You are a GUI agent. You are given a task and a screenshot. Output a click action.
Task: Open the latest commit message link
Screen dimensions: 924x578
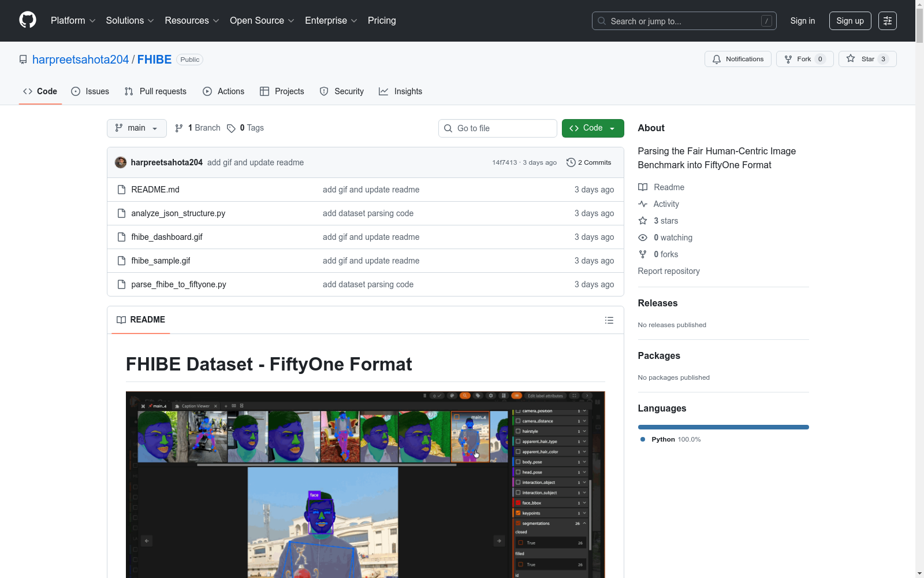[255, 162]
